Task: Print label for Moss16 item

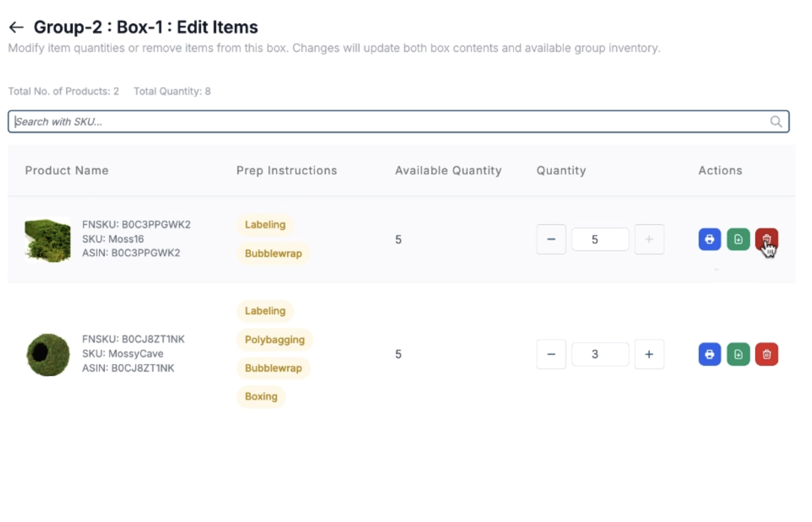Action: pyautogui.click(x=709, y=240)
